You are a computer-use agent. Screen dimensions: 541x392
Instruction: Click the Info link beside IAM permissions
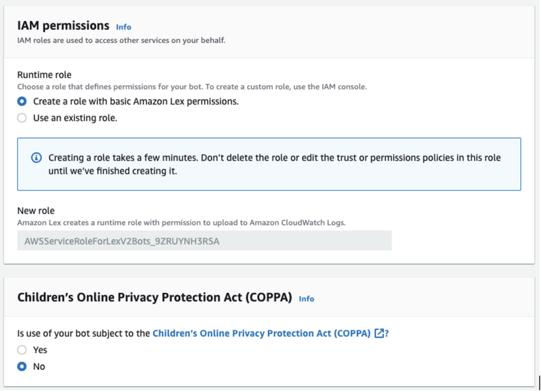pyautogui.click(x=123, y=27)
